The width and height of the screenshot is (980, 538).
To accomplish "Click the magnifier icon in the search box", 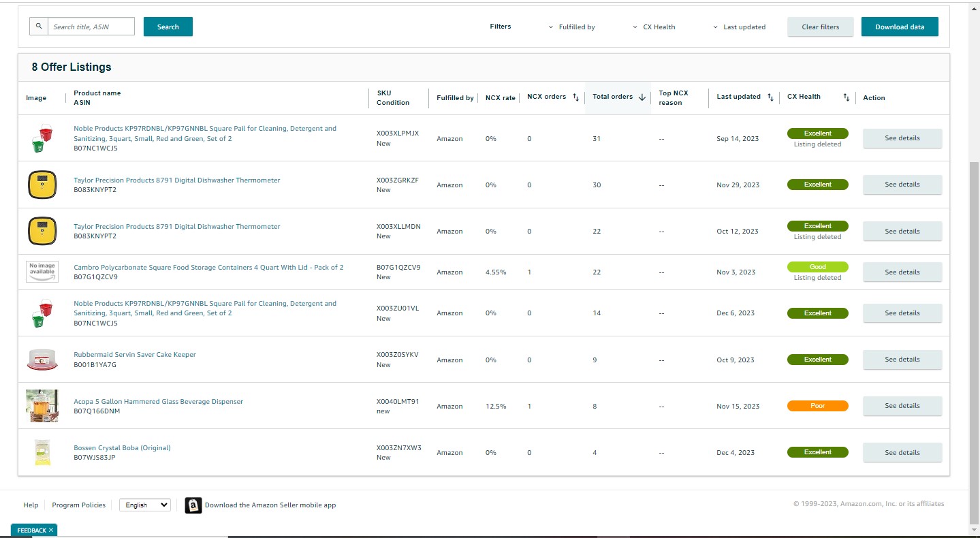I will [39, 27].
